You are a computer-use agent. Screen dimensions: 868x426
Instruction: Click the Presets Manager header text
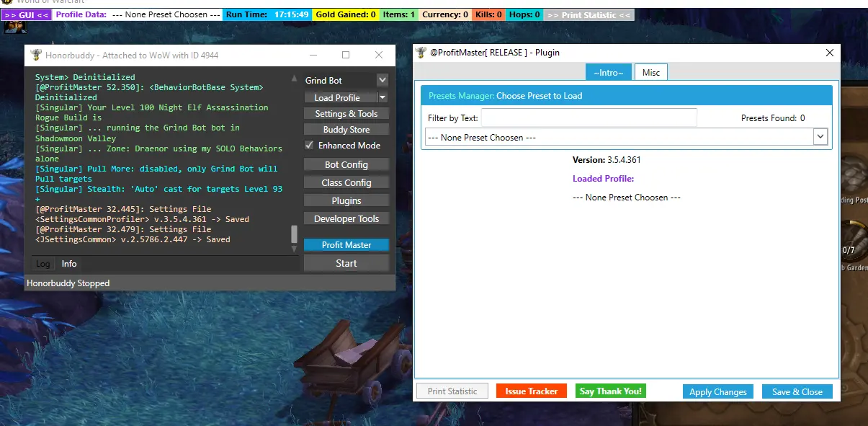click(506, 96)
